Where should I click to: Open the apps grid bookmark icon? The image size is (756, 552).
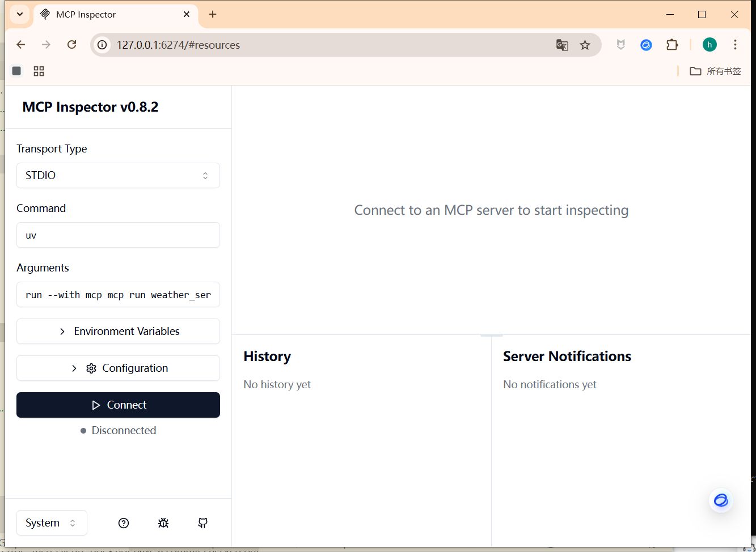coord(39,71)
